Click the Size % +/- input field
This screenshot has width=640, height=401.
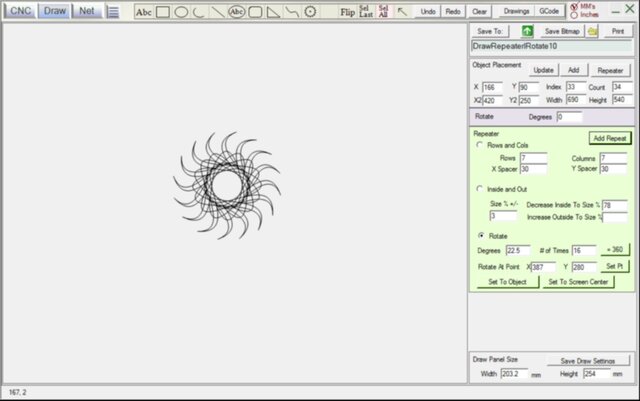click(x=503, y=216)
